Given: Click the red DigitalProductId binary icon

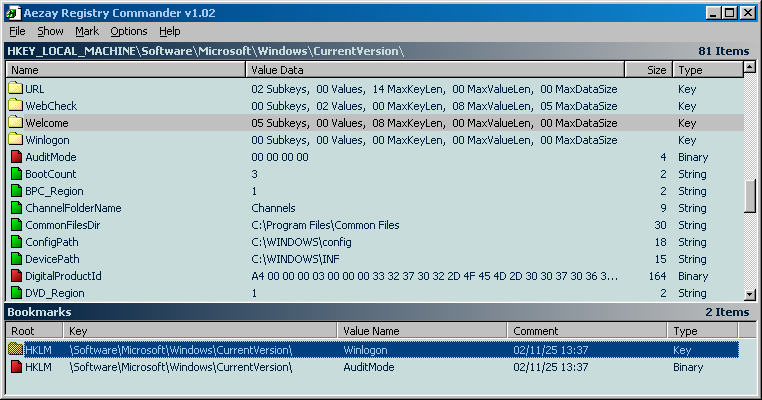Looking at the screenshot, I should pos(16,276).
